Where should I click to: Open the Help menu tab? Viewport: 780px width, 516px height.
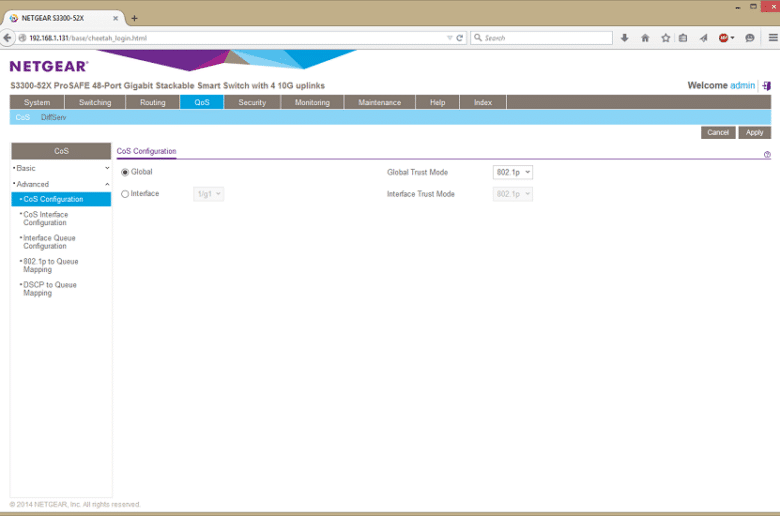tap(438, 103)
